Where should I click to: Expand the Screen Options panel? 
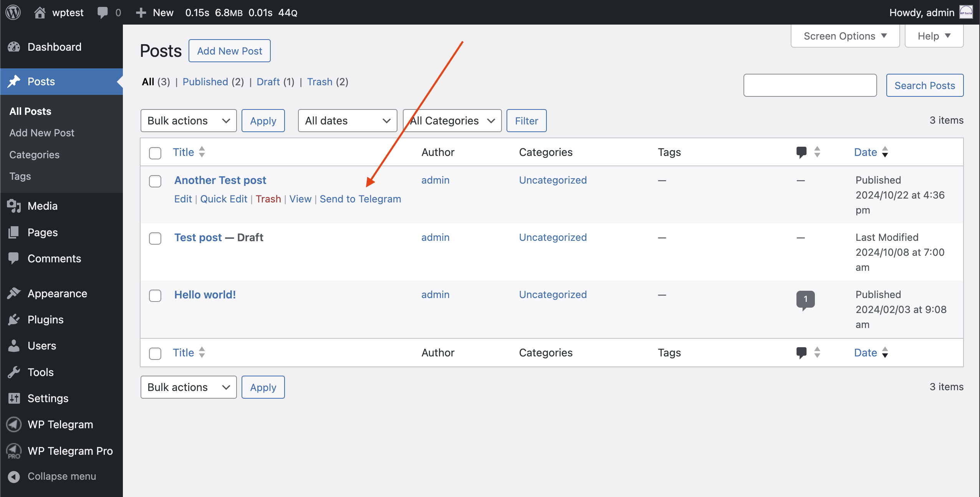click(845, 36)
